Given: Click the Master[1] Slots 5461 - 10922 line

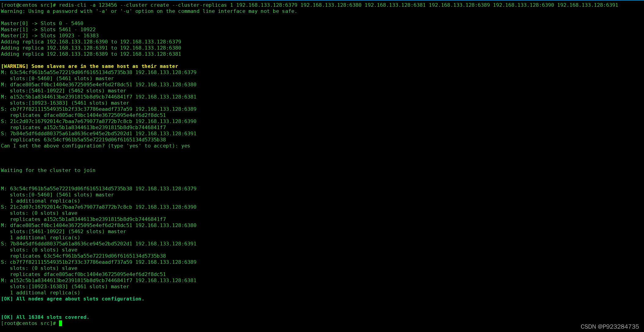Looking at the screenshot, I should pos(48,30).
